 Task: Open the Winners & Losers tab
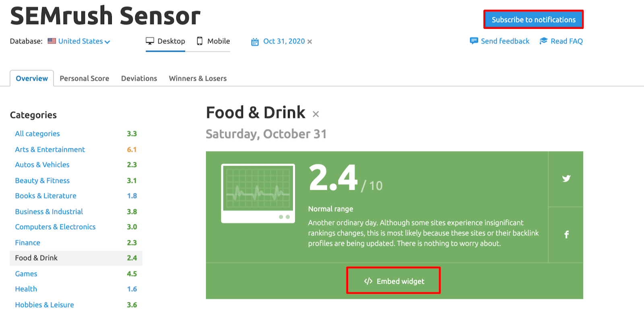click(198, 78)
